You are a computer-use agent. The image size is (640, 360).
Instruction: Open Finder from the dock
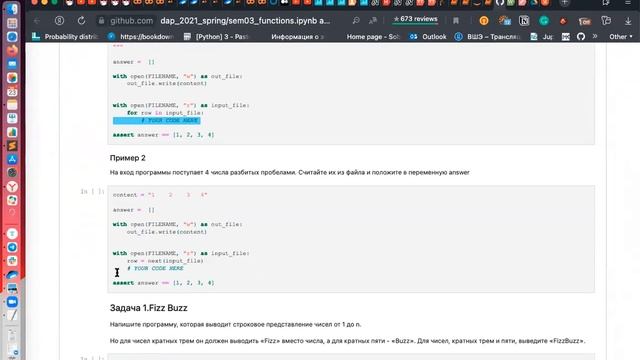(12, 9)
